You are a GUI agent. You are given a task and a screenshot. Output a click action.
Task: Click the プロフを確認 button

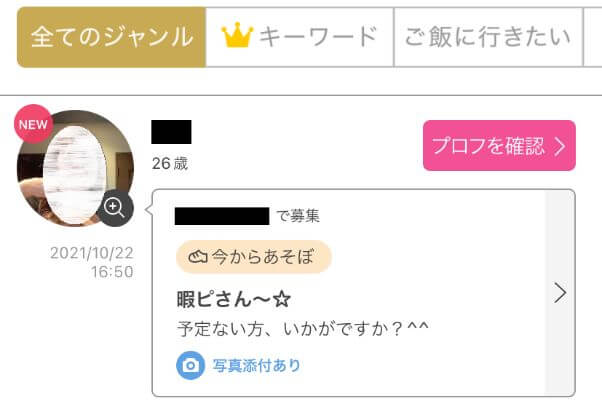coord(499,146)
